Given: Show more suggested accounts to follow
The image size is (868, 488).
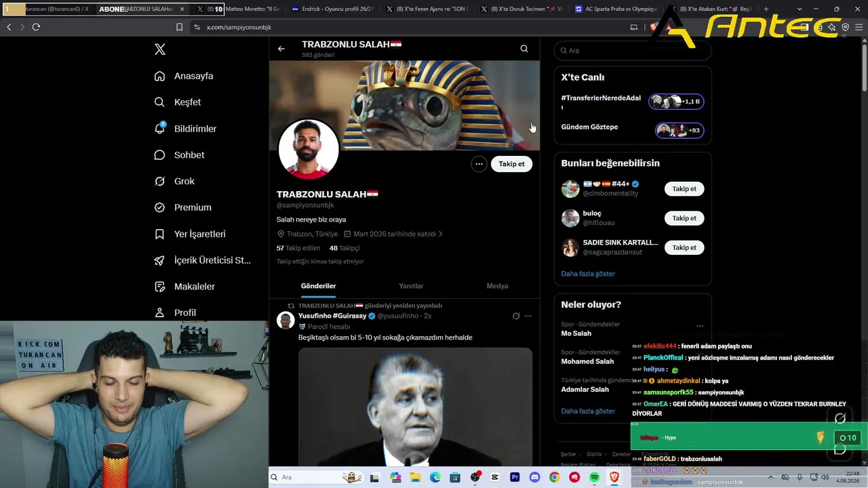Looking at the screenshot, I should tap(588, 274).
